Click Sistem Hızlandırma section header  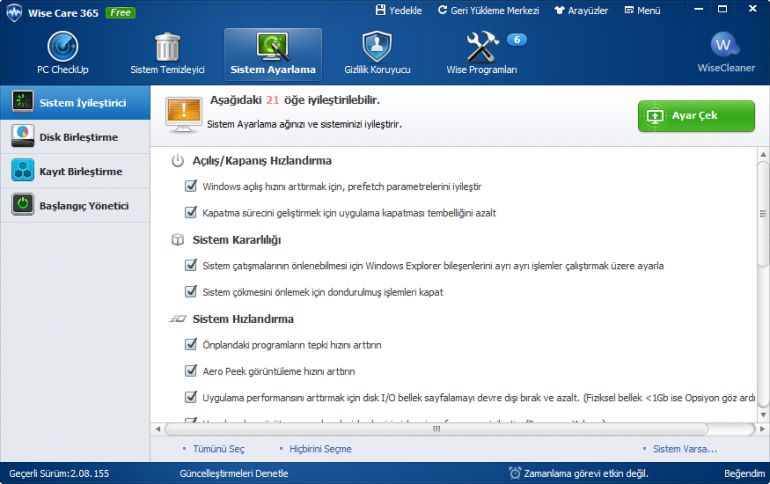point(243,319)
